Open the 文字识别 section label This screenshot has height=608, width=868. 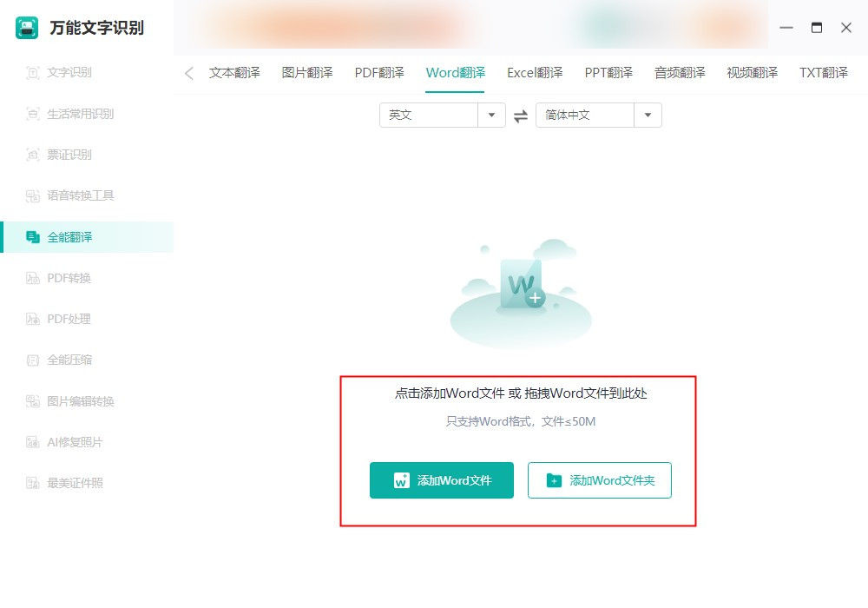point(69,73)
